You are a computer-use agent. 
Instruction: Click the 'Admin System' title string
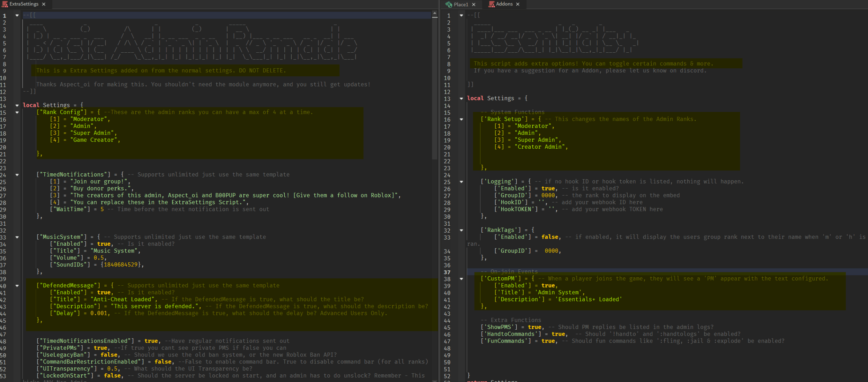(558, 293)
